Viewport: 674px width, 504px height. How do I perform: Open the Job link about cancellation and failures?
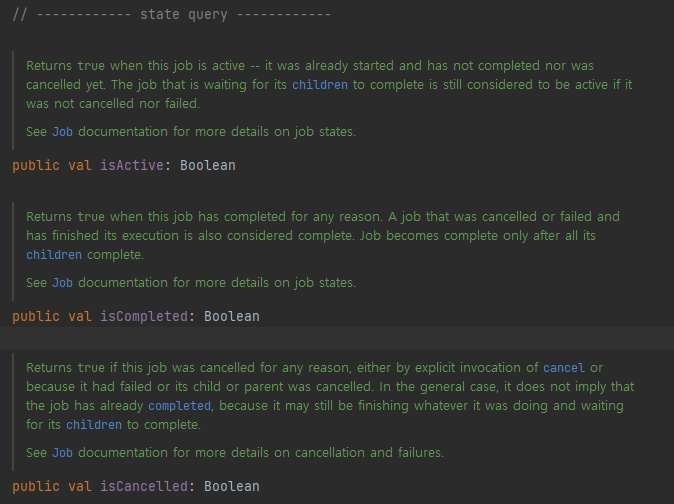[x=62, y=452]
